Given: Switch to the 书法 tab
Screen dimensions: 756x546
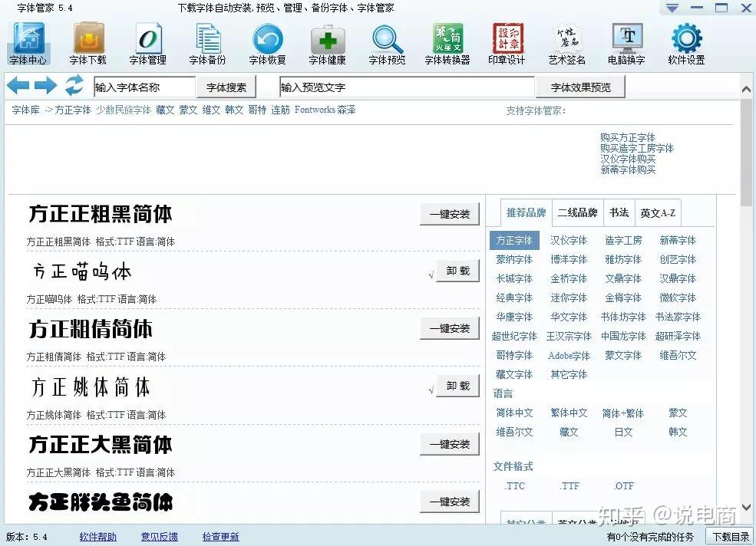Looking at the screenshot, I should pyautogui.click(x=619, y=212).
